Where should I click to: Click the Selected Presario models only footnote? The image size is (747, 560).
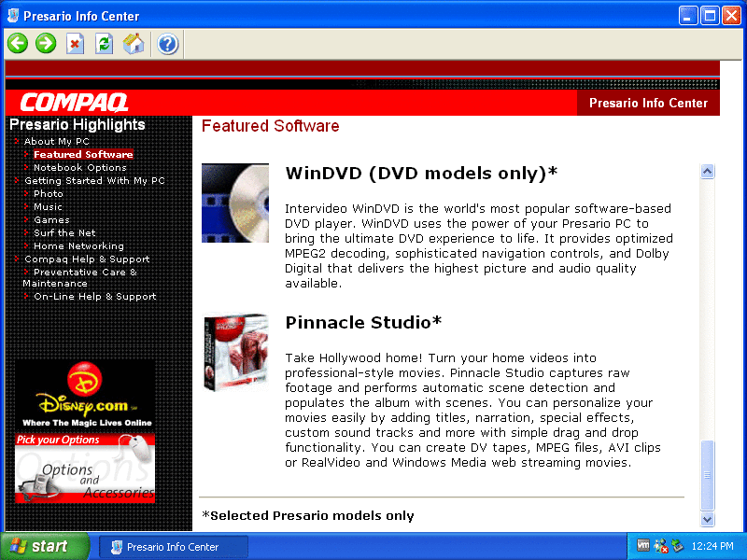click(x=308, y=516)
